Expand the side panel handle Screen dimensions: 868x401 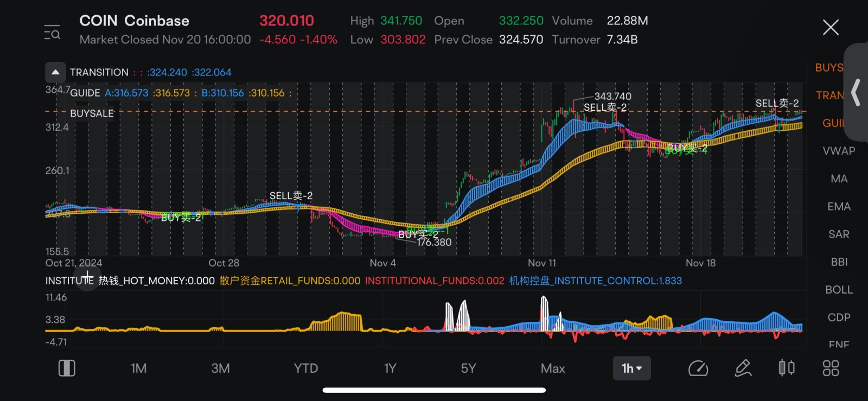click(x=856, y=92)
